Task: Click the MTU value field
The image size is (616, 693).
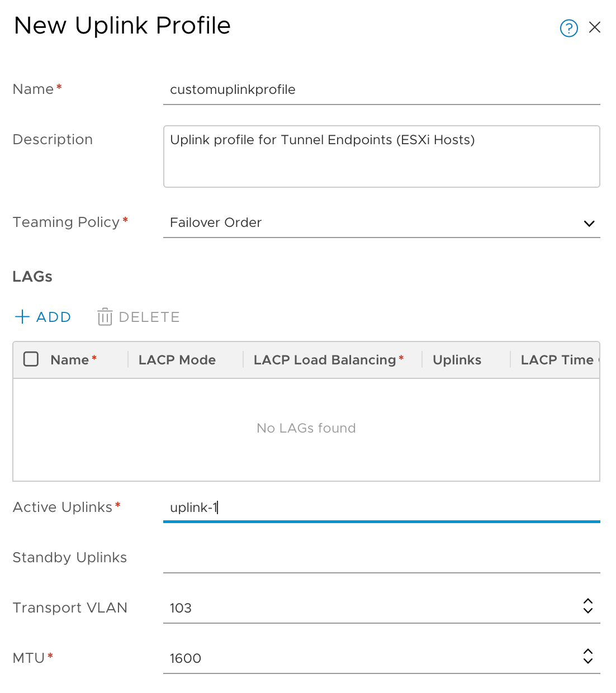Action: click(369, 658)
